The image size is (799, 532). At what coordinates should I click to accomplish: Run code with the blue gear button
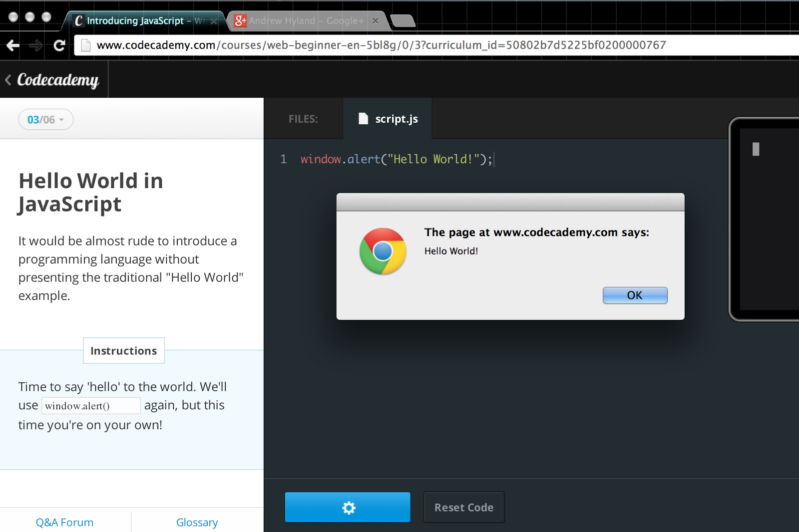pos(348,507)
